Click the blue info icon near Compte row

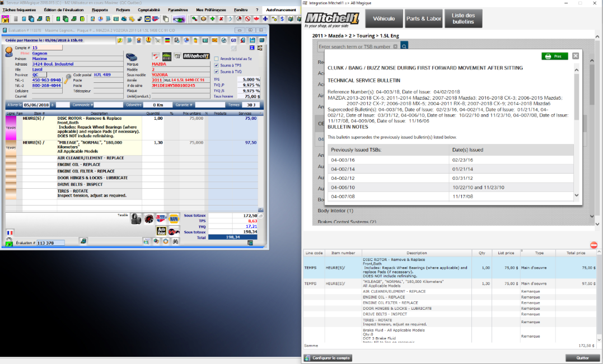pos(252,48)
